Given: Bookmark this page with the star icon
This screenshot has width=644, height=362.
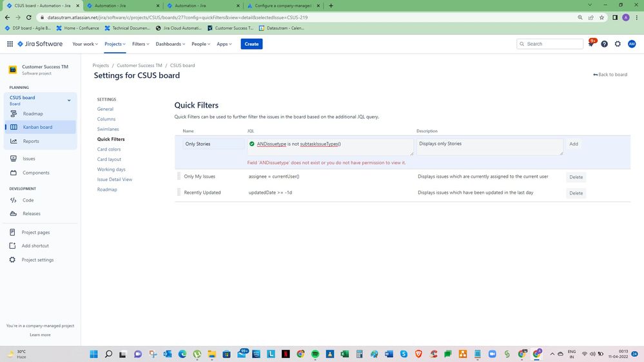Looking at the screenshot, I should 601,17.
